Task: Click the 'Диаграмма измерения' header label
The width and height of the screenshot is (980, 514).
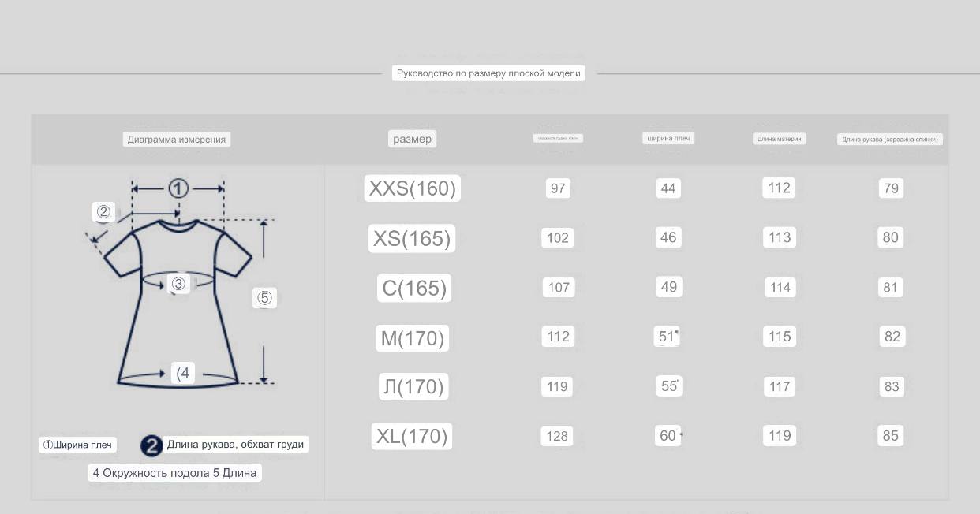Action: pos(177,140)
